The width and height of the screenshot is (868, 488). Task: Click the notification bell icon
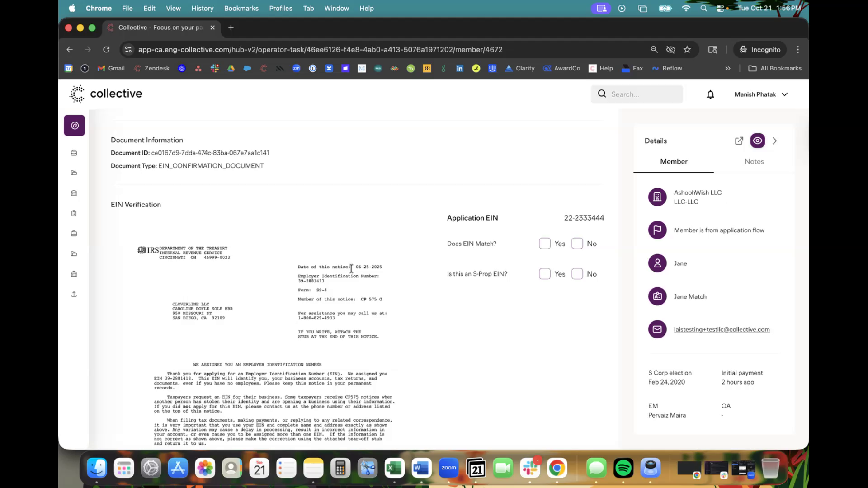(x=710, y=94)
